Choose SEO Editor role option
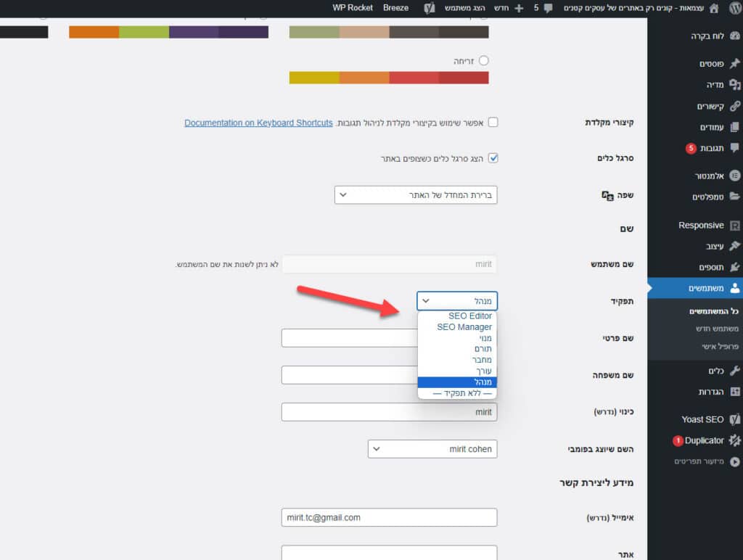The width and height of the screenshot is (743, 560). click(457, 316)
